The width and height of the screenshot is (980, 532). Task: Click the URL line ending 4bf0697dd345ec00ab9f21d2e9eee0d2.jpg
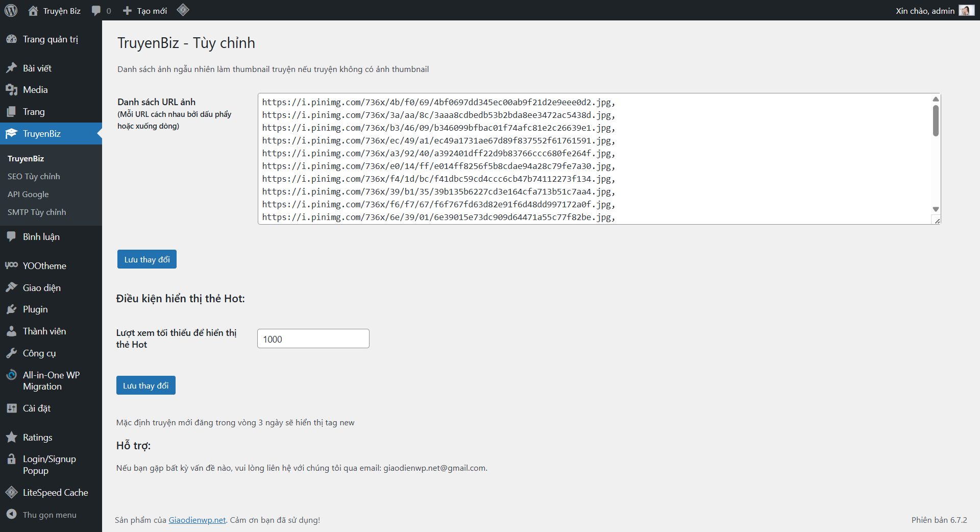click(x=438, y=102)
